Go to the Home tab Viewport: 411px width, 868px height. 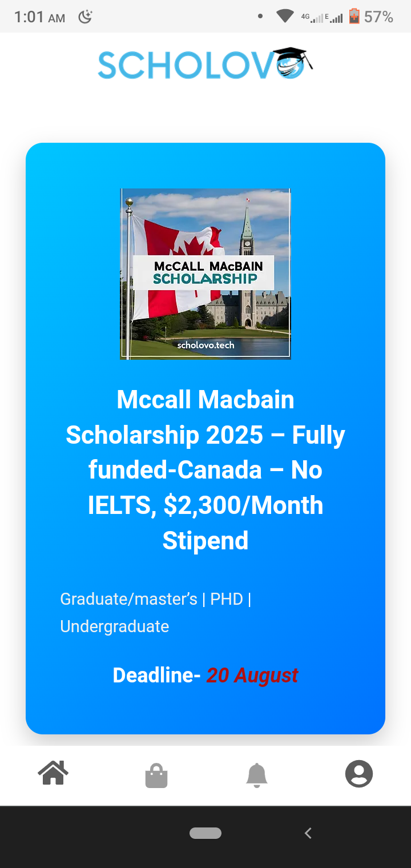click(53, 774)
